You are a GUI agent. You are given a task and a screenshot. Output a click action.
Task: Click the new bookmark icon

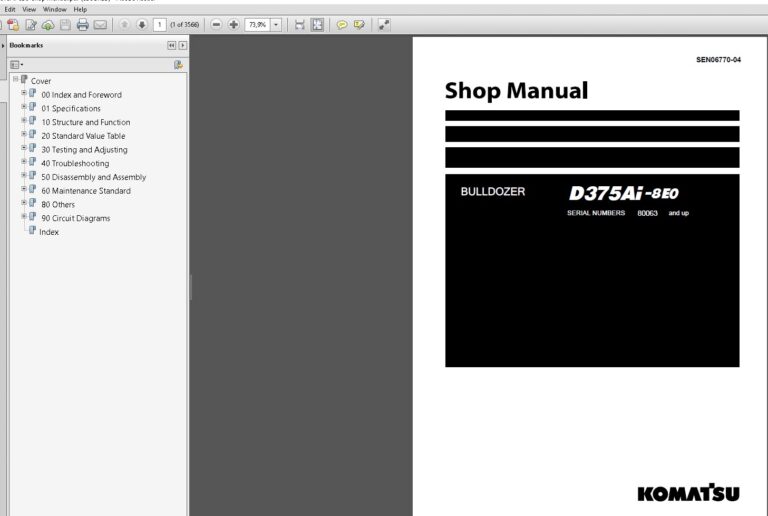click(x=178, y=65)
